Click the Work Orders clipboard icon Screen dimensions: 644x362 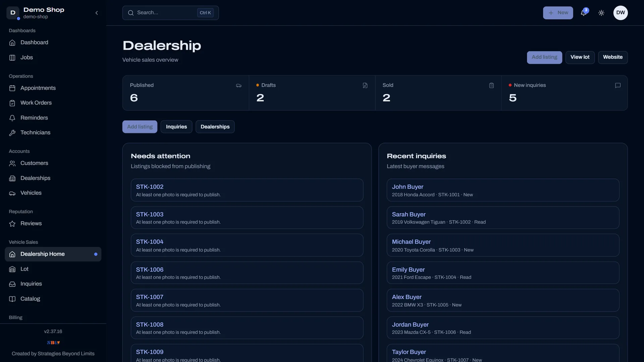click(x=12, y=103)
